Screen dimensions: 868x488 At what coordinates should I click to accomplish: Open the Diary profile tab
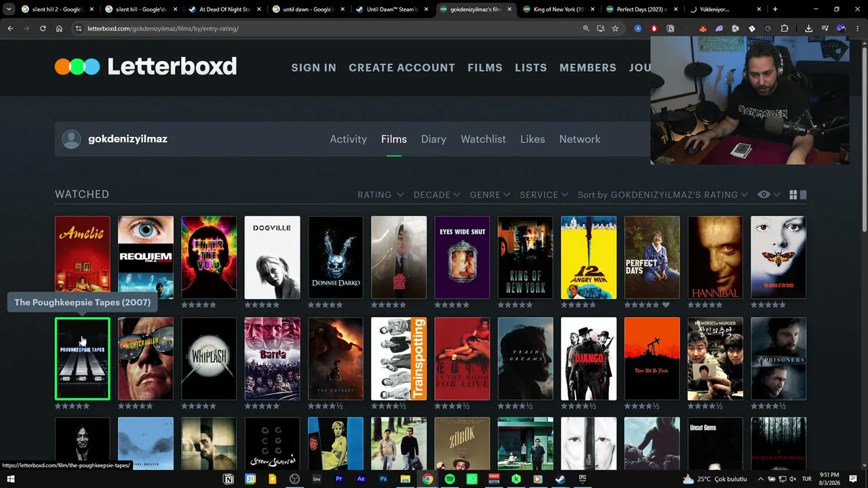433,139
